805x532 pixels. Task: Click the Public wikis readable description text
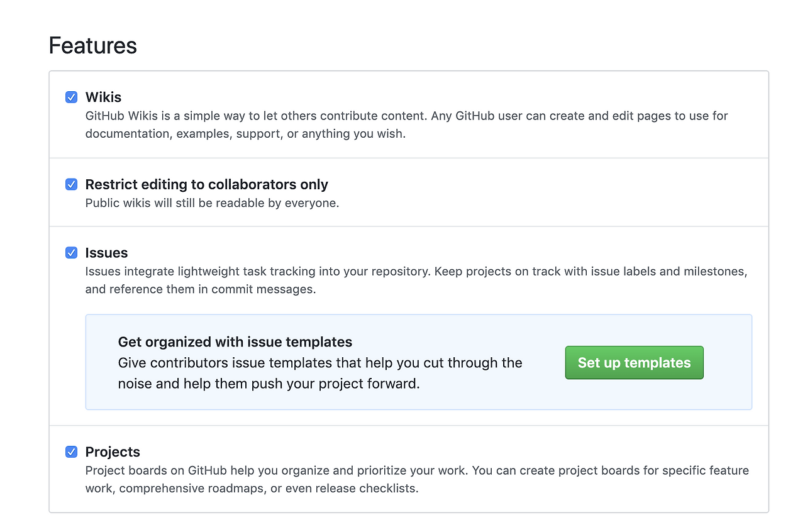click(213, 202)
